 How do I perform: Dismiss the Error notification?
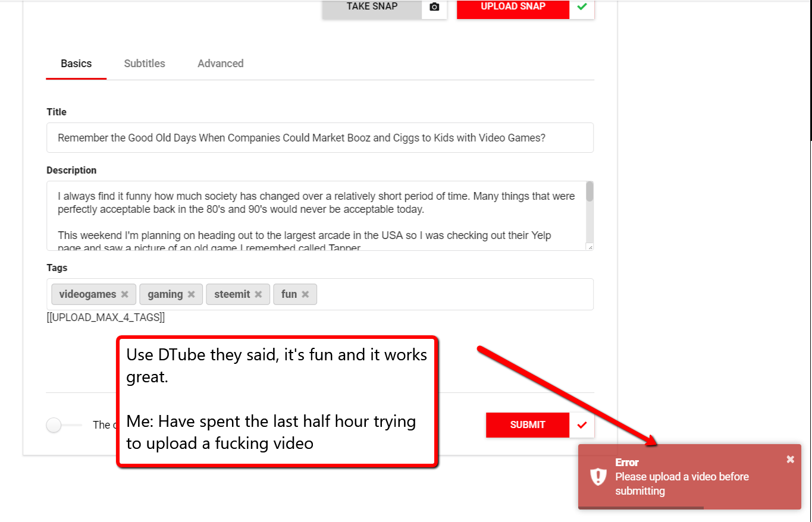pos(790,459)
